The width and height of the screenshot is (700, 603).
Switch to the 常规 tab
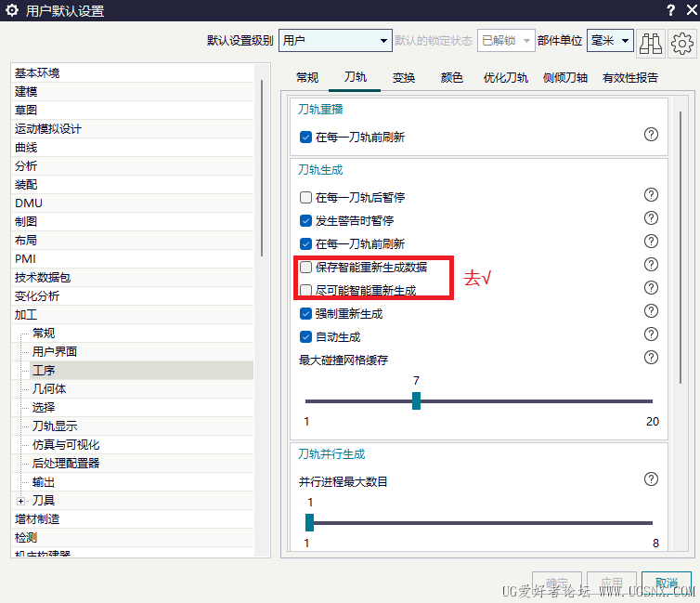tap(307, 78)
